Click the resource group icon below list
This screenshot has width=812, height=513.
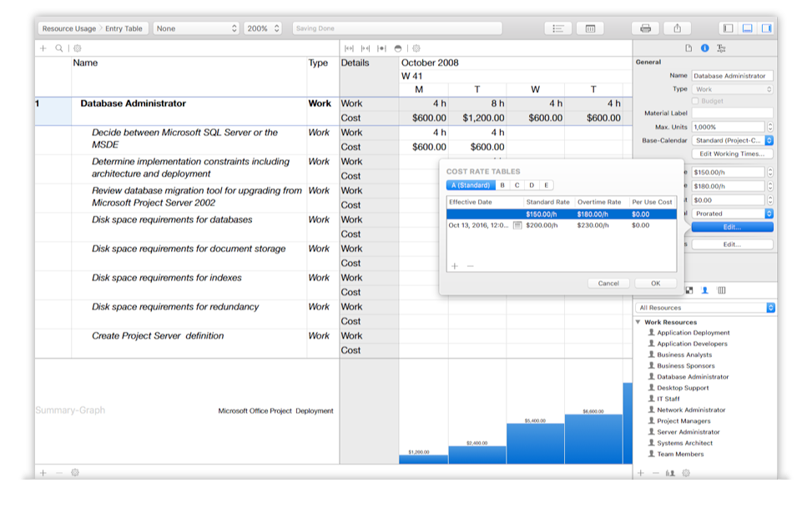coord(670,473)
